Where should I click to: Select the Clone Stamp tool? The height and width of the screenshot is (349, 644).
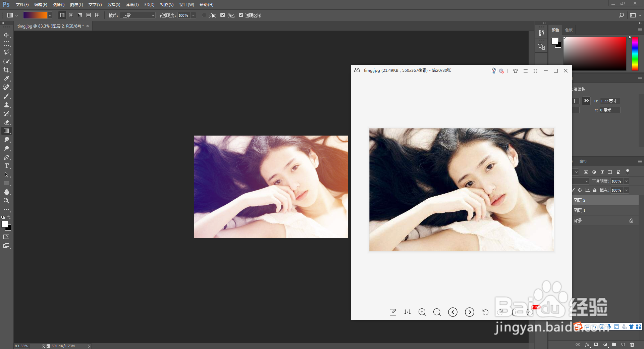click(x=6, y=105)
